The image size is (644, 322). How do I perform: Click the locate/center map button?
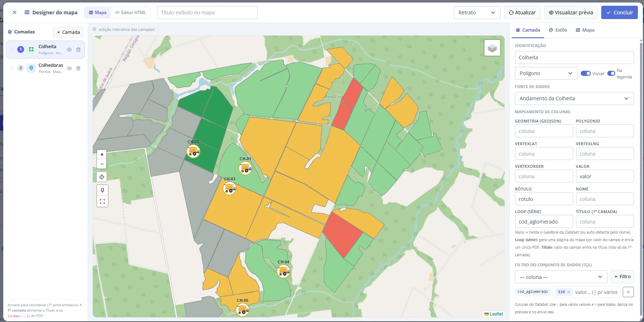click(102, 177)
